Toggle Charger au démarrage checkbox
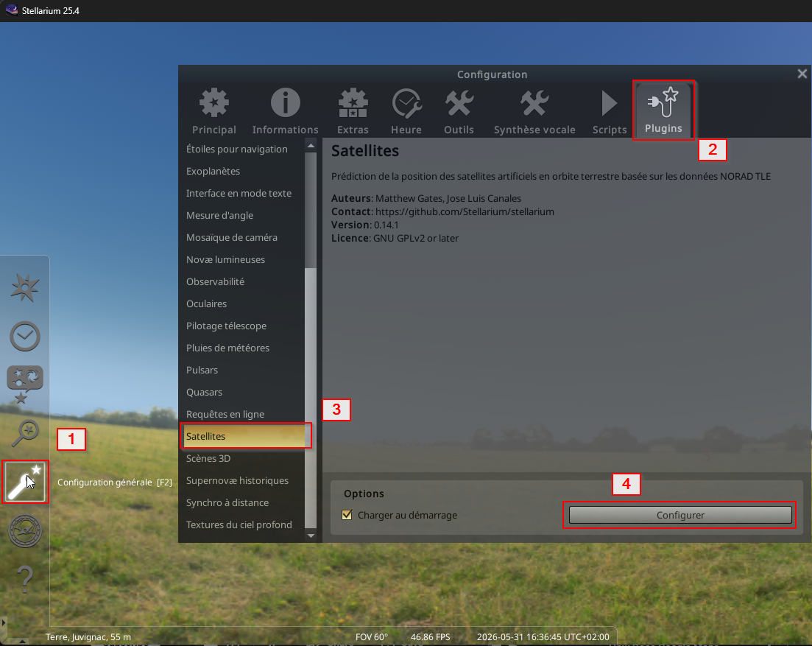 coord(347,515)
